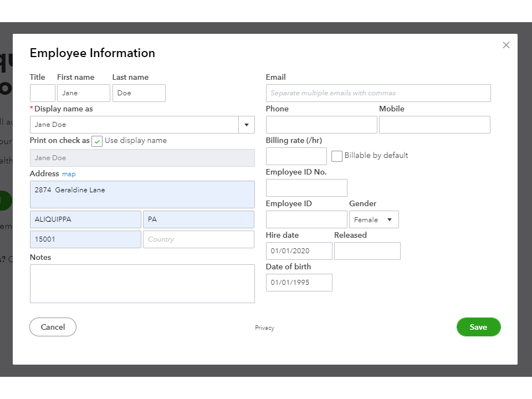The image size is (532, 399).
Task: Uncheck the Use display name checkbox
Action: coord(97,141)
